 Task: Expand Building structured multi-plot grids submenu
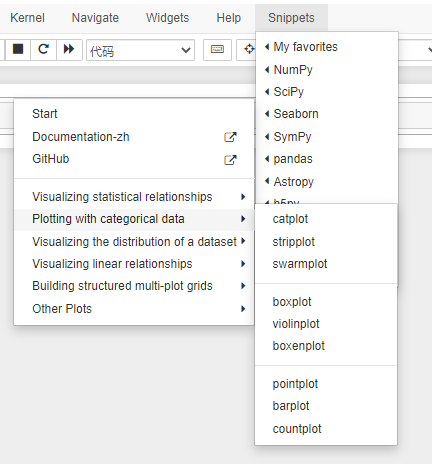[134, 286]
